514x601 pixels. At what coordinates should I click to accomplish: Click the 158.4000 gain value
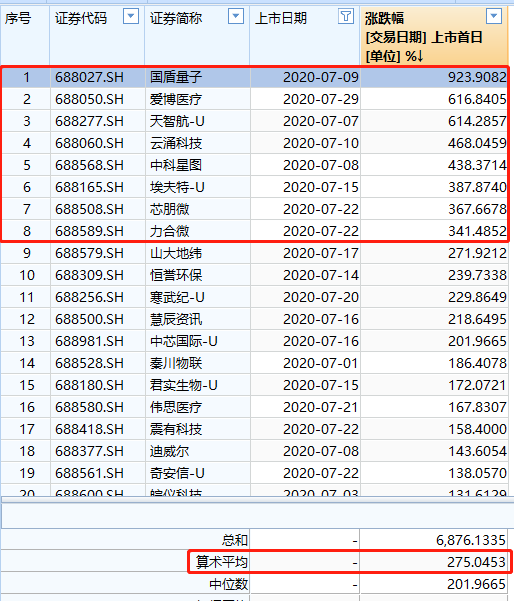477,429
